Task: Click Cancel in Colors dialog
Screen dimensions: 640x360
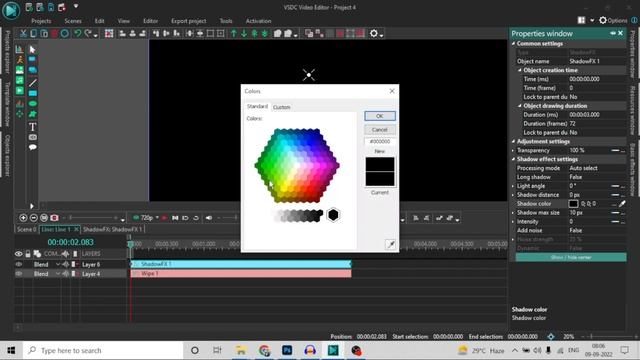Action: pos(380,129)
